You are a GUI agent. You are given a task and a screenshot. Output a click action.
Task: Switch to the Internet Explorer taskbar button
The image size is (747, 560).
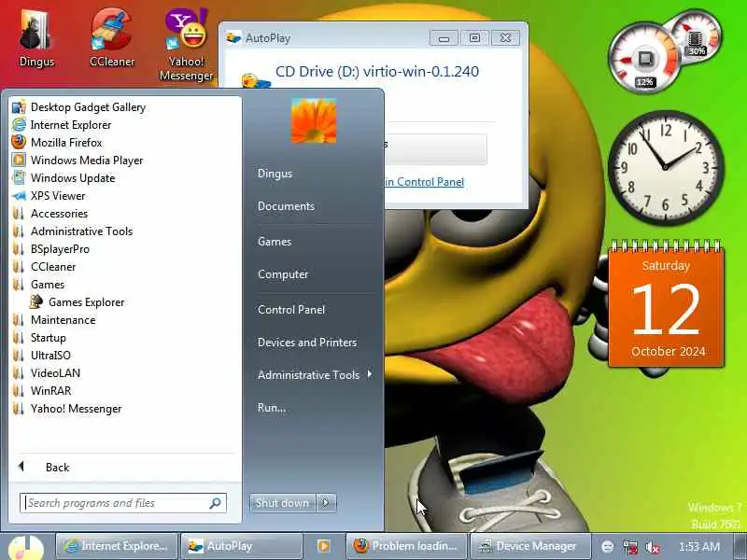click(x=117, y=546)
